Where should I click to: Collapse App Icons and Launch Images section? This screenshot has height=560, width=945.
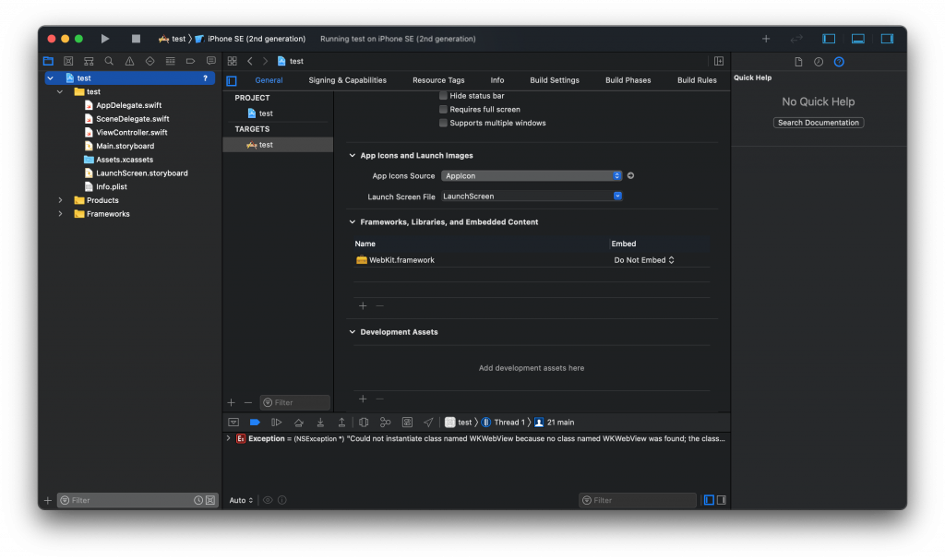(x=353, y=156)
